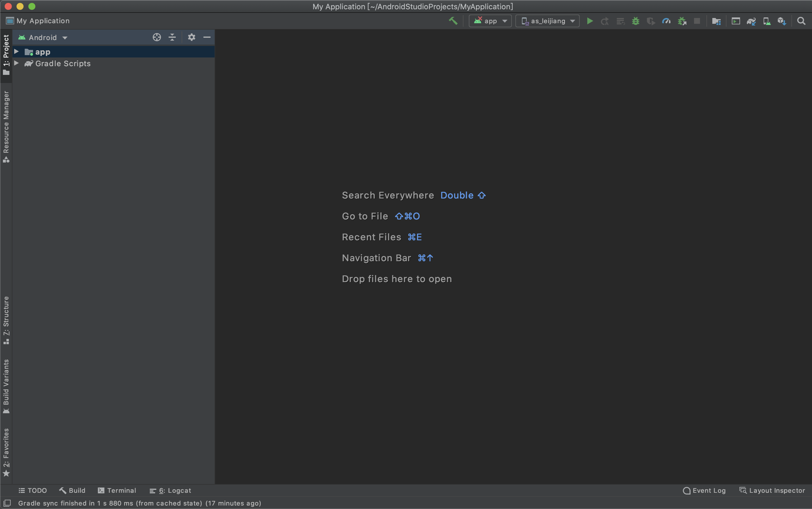Open the AVD Manager icon

tap(766, 21)
